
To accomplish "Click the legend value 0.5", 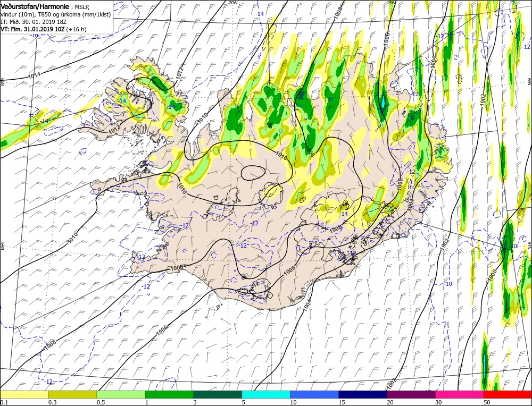I will click(101, 402).
